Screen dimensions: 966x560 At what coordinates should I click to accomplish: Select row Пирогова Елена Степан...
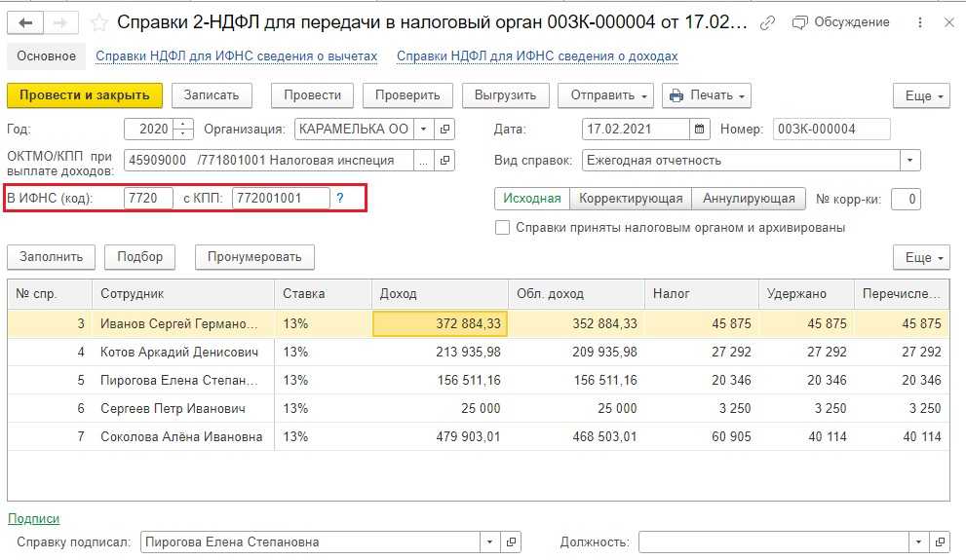478,380
